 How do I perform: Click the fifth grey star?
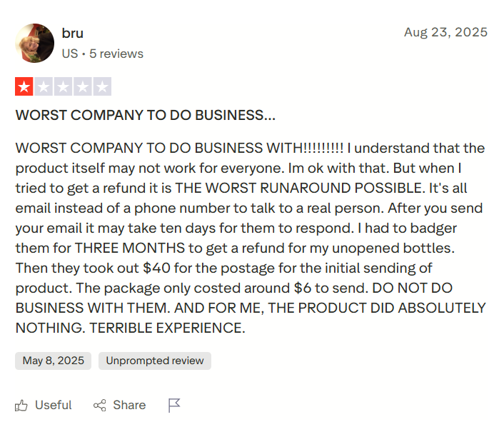pos(101,87)
